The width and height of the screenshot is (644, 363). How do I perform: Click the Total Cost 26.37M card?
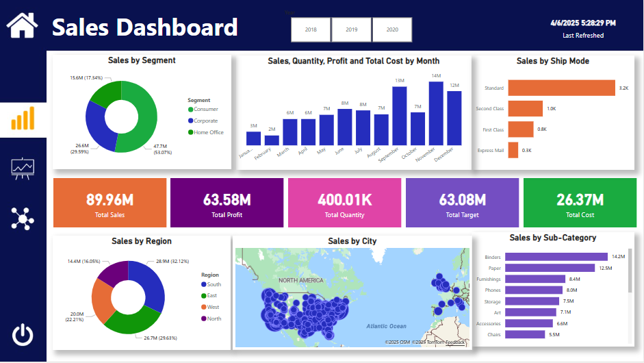coord(580,203)
